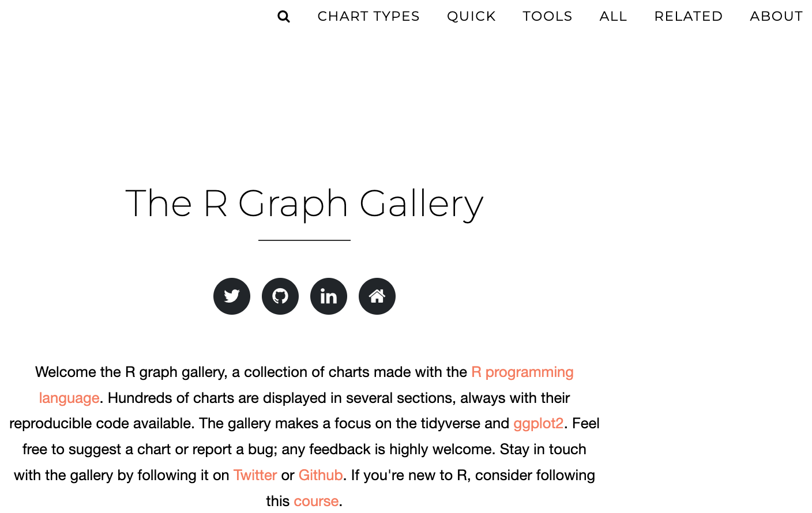Image resolution: width=812 pixels, height=513 pixels.
Task: Click the home round icon
Action: click(x=377, y=296)
